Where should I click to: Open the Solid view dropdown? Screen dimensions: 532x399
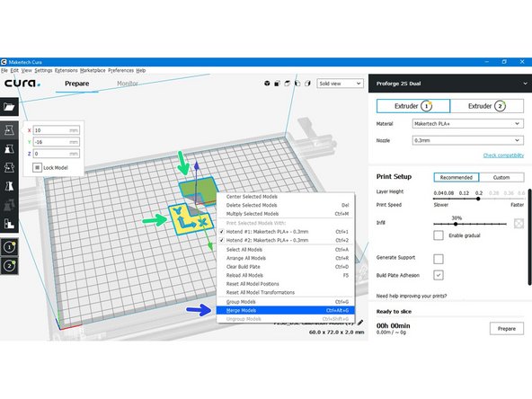(x=340, y=84)
